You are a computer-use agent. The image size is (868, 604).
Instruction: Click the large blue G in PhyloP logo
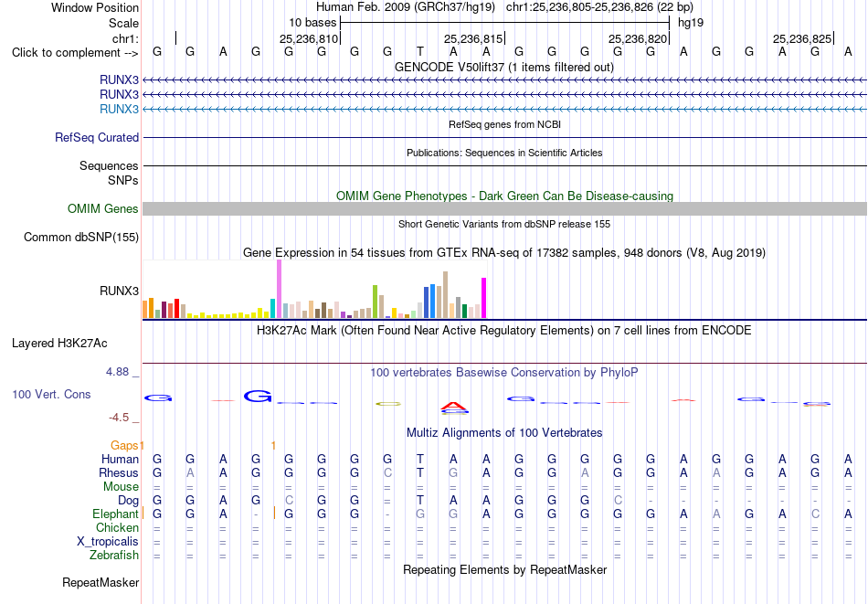click(258, 396)
